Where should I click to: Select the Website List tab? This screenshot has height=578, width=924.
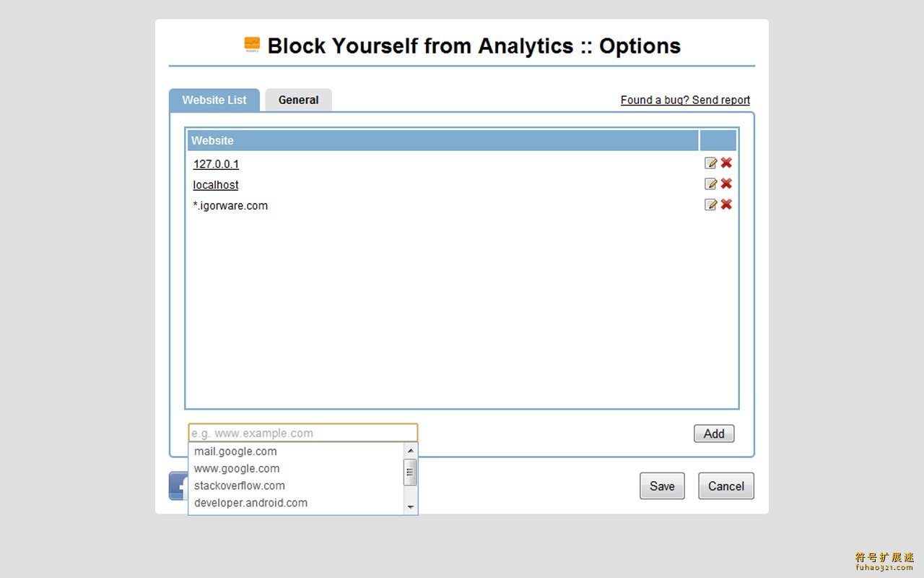pos(214,100)
